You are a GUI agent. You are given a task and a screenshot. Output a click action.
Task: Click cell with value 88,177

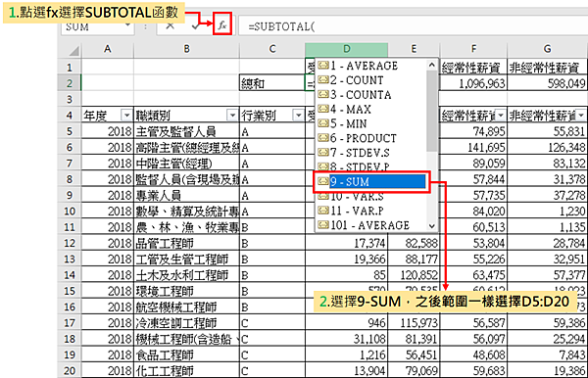point(414,260)
